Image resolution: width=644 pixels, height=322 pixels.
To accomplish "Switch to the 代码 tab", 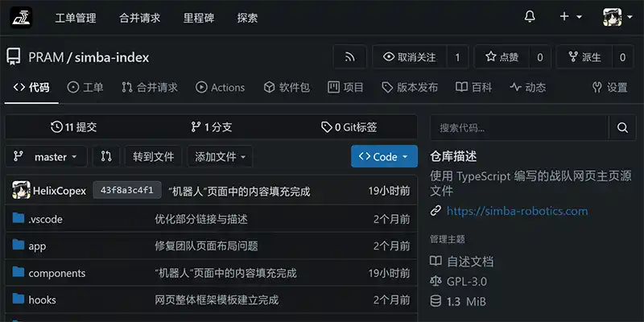I will pyautogui.click(x=31, y=87).
